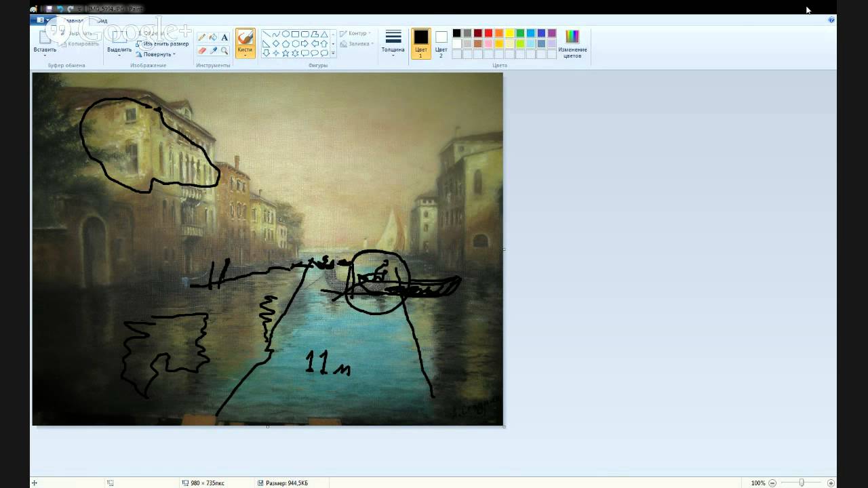Choose the Rounded rectangular callout shape

pos(305,53)
